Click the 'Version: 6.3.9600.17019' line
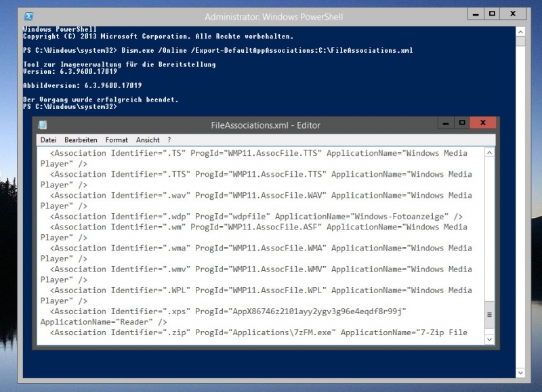Screen dimensions: 542x392 click(70, 72)
